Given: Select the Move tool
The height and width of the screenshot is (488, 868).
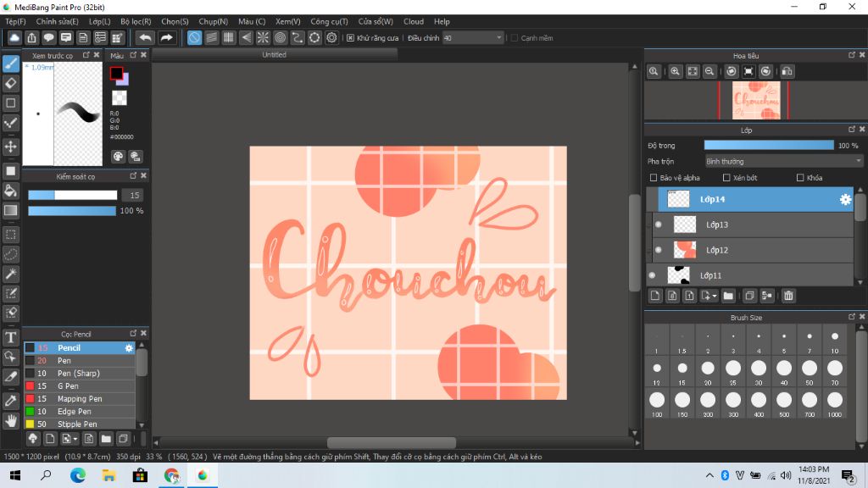Looking at the screenshot, I should [11, 147].
